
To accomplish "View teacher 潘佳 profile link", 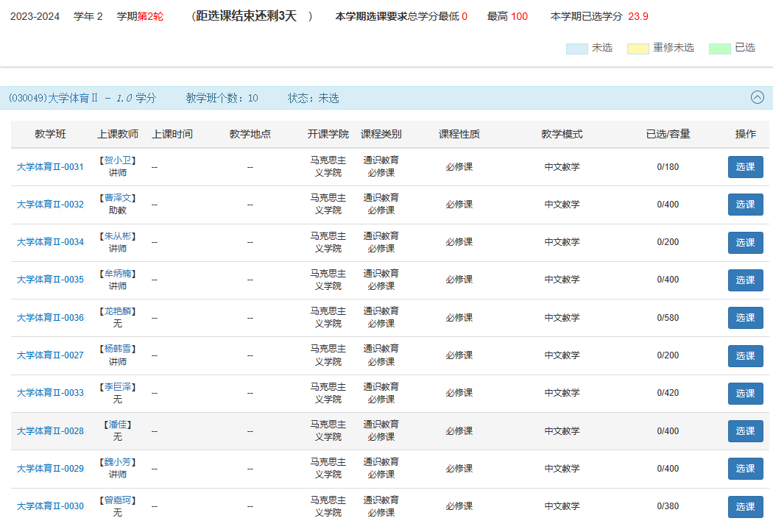I will point(118,424).
